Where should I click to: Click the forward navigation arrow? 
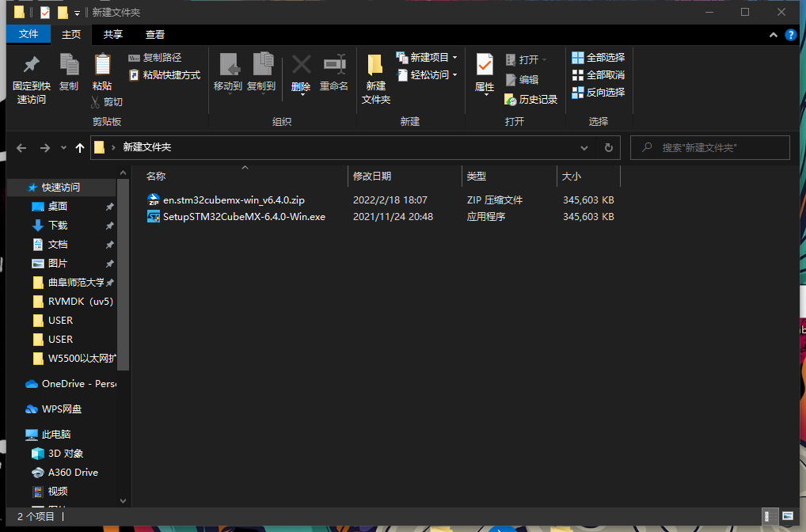pos(45,148)
